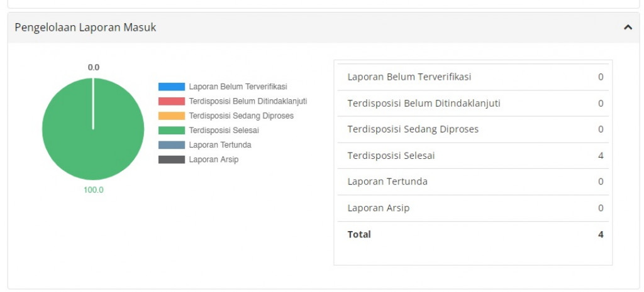Collapse the Pengelolaan Laporan Masuk panel
Image resolution: width=644 pixels, height=292 pixels.
(x=627, y=28)
